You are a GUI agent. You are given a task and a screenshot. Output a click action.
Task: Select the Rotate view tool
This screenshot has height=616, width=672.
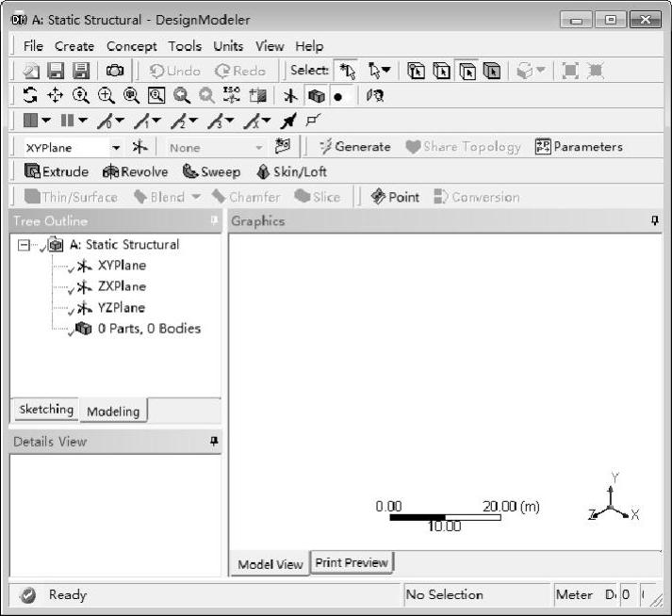pyautogui.click(x=30, y=95)
